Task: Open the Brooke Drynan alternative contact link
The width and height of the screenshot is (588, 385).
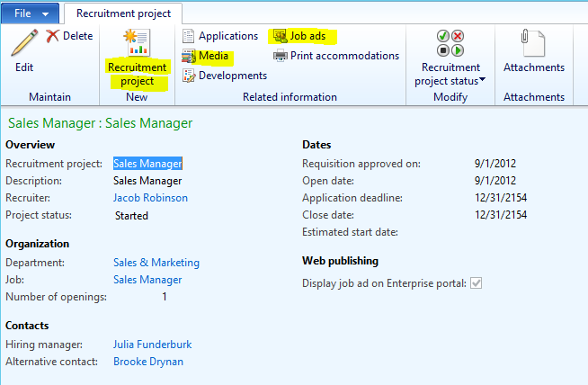Action: coord(147,362)
